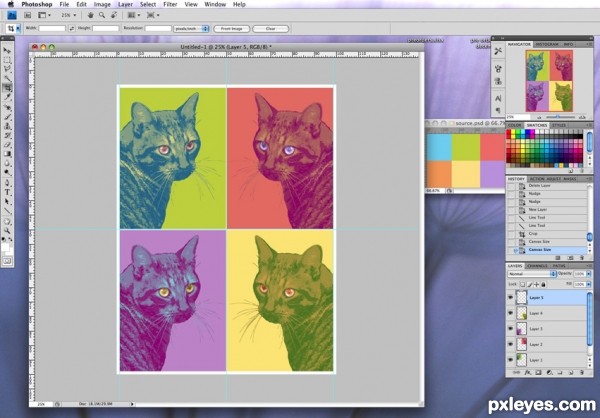Add a layer mask from the Layers panel footer
This screenshot has height=418, width=600.
coord(538,372)
